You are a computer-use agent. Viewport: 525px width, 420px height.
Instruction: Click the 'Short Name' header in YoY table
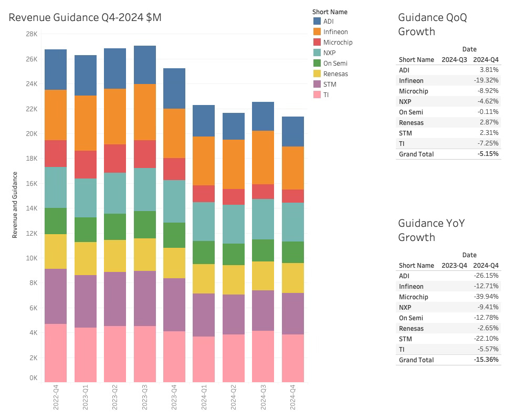[416, 265]
